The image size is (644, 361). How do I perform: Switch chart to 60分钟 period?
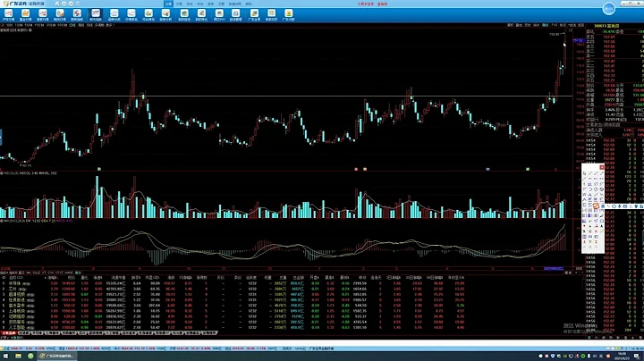(62, 25)
